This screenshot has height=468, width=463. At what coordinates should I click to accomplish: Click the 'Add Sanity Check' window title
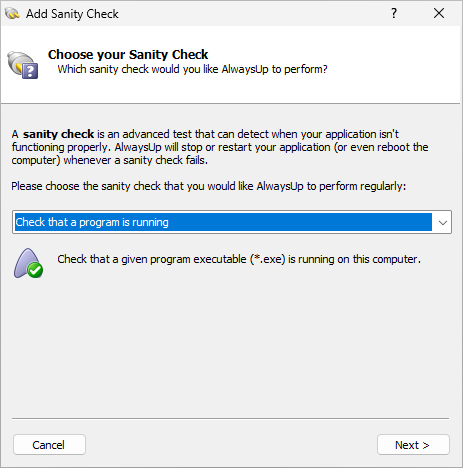(72, 14)
